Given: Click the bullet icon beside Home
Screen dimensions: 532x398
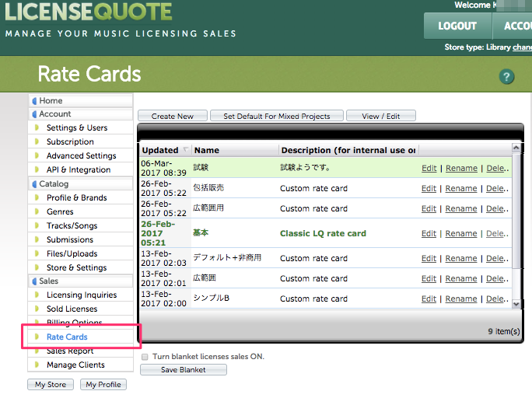Looking at the screenshot, I should tap(35, 101).
